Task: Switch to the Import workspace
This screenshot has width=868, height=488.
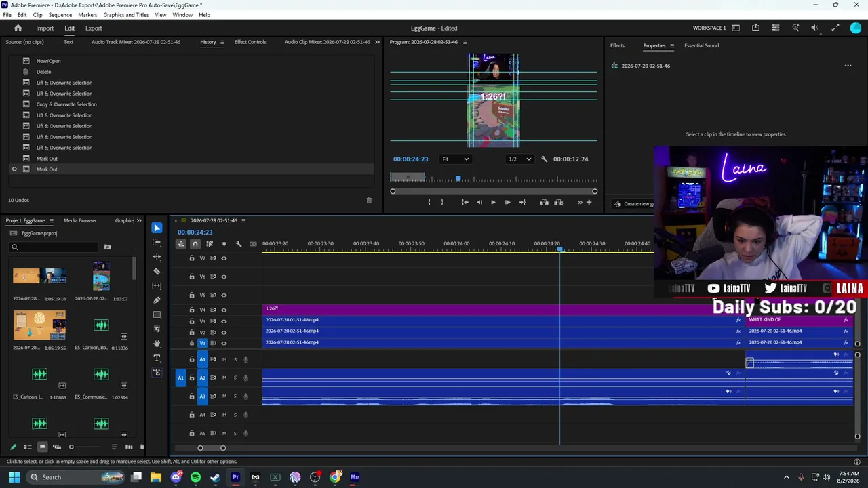Action: pos(45,28)
